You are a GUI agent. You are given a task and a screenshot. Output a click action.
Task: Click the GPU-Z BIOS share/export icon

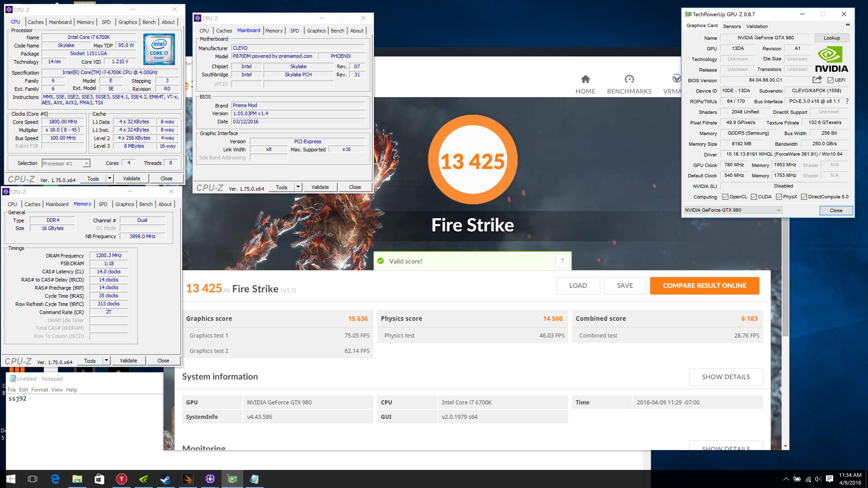click(x=817, y=80)
